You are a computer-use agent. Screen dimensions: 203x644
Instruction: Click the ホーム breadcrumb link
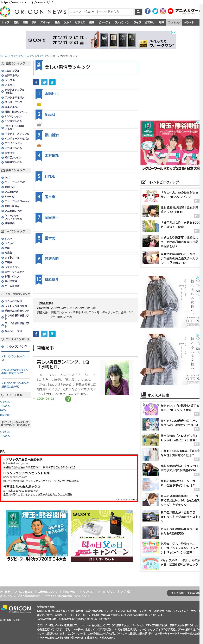coord(4,56)
